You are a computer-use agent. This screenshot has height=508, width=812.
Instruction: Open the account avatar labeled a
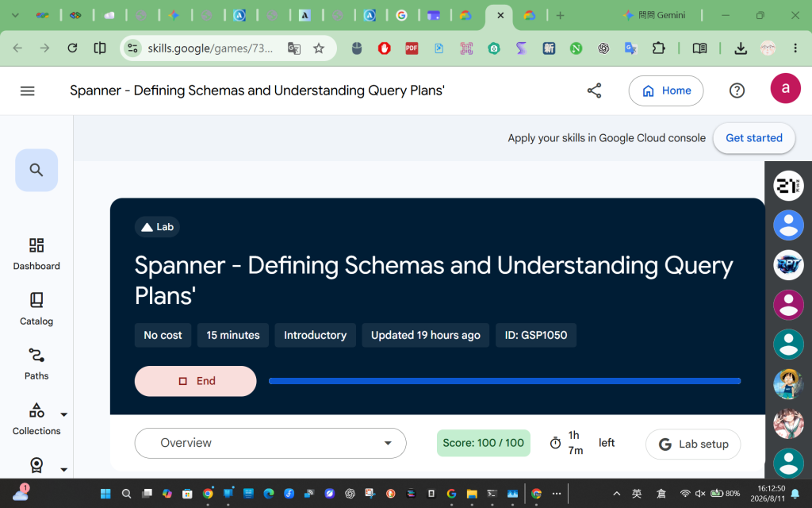tap(785, 89)
